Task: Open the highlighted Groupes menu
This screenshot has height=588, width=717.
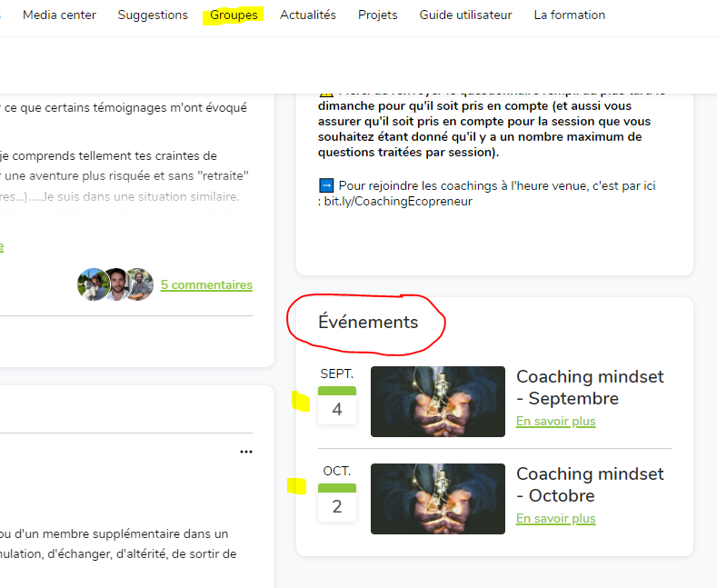Action: coord(234,15)
